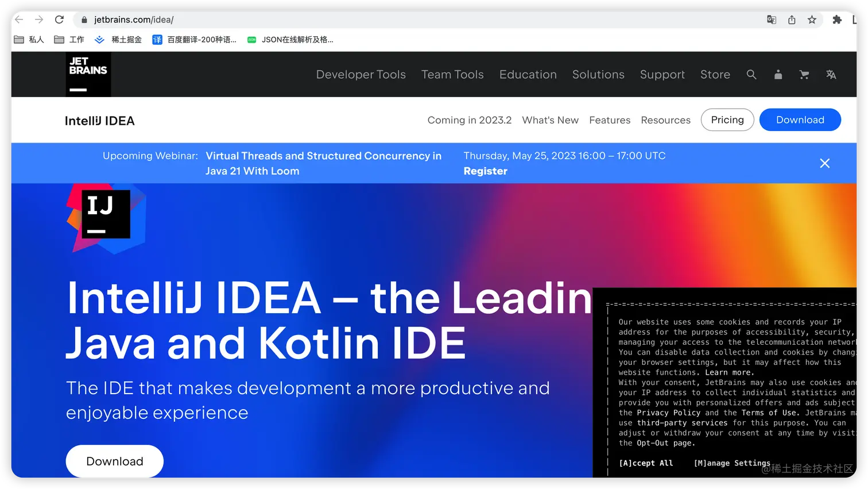The image size is (868, 489).
Task: Open the Support menu
Action: [662, 75]
